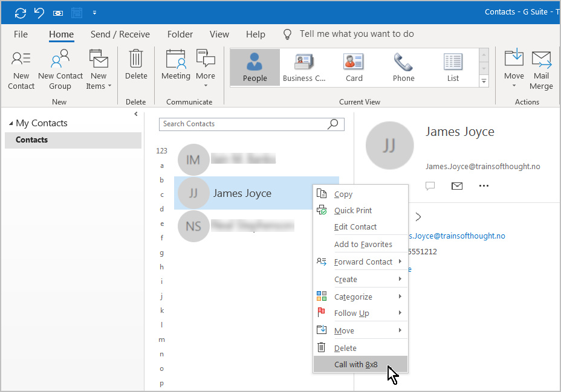The height and width of the screenshot is (392, 561).
Task: Select Edit Contact in context menu
Action: click(355, 227)
